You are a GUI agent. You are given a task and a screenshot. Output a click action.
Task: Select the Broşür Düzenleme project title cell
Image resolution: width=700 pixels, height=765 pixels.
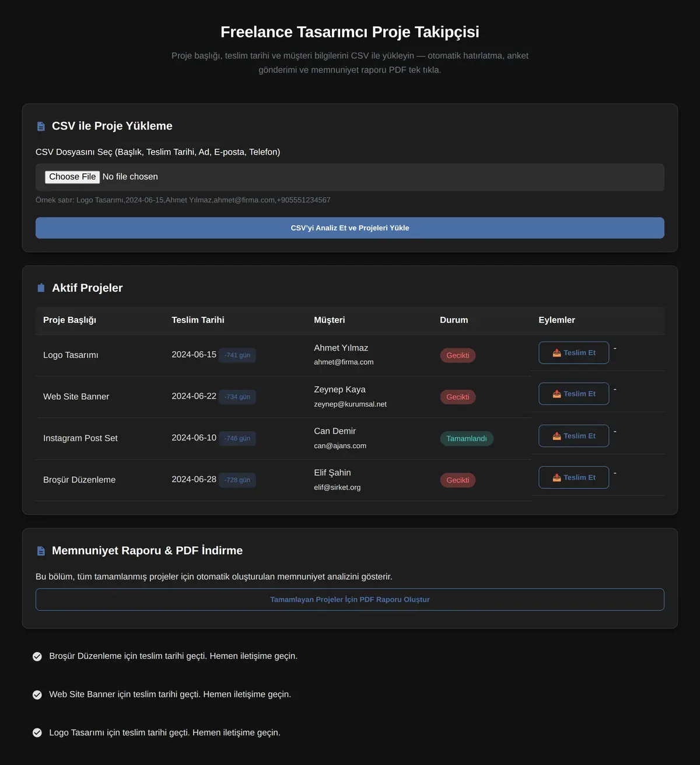tap(79, 480)
